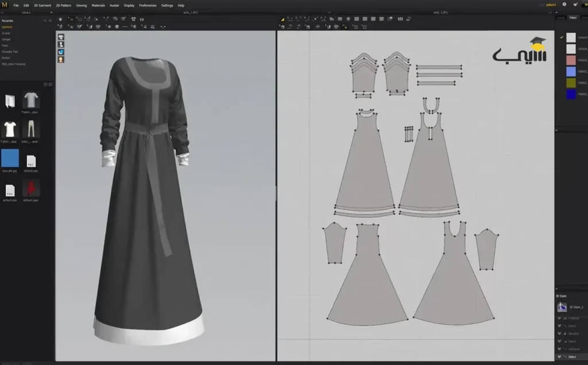
Task: Click the yellow-highlighted sewing tool in 2D toolbar
Action: pyautogui.click(x=345, y=27)
